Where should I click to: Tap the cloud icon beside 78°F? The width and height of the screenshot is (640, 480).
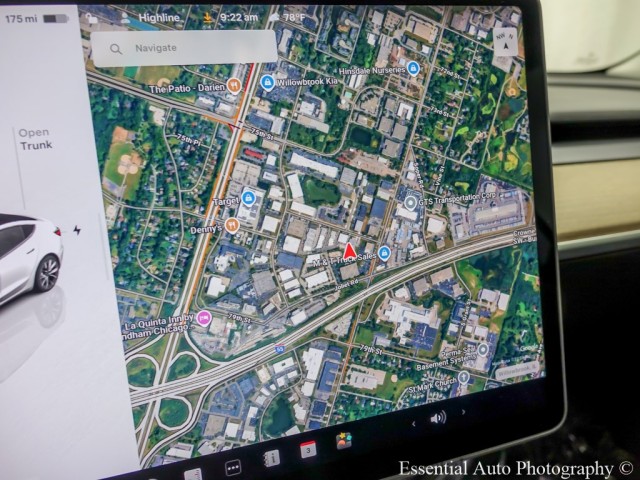[274, 17]
